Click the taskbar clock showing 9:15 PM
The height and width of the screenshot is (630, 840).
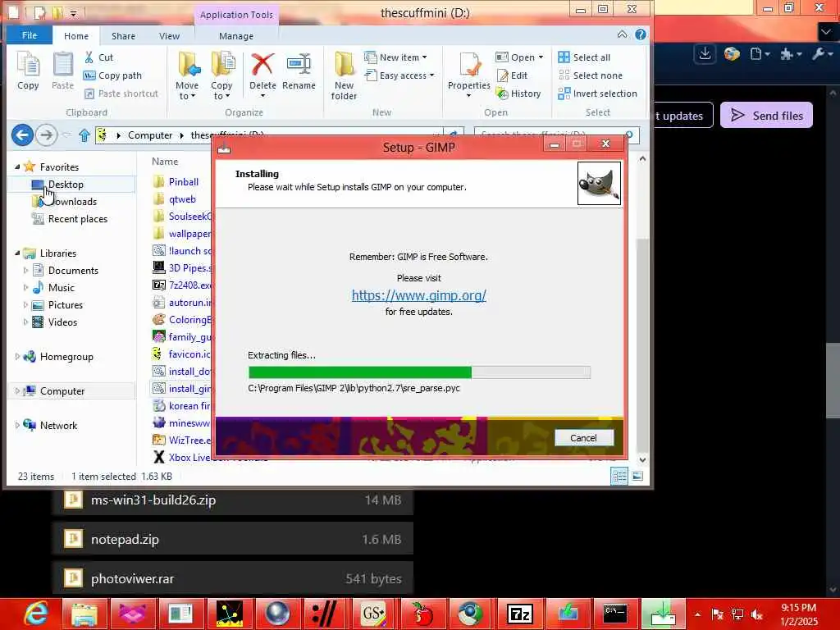(x=799, y=614)
